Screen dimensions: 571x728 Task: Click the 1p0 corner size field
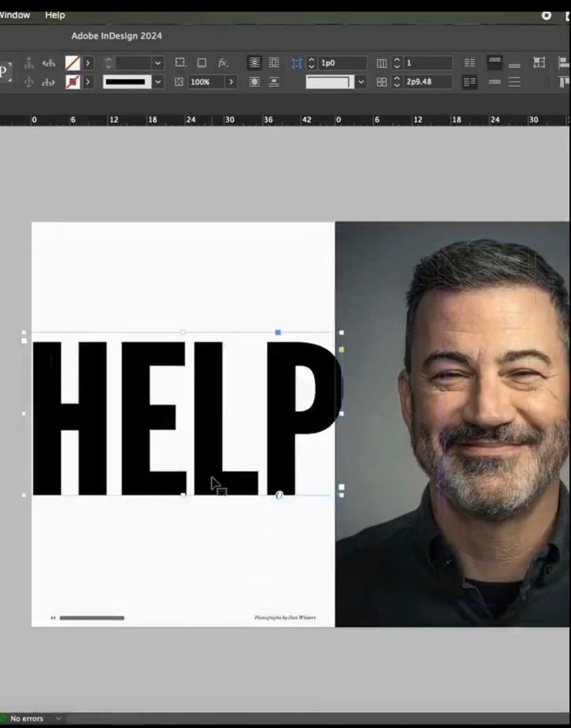342,63
